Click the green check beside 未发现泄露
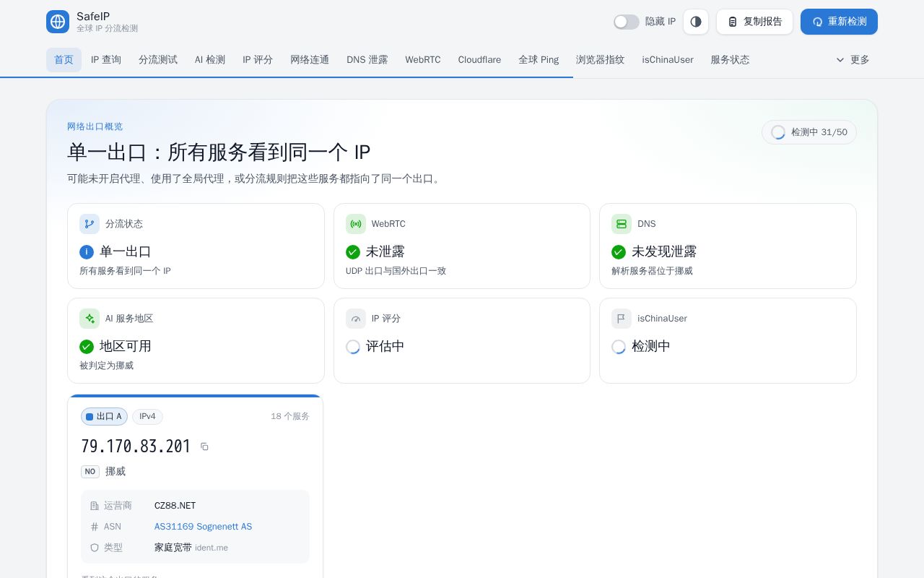The width and height of the screenshot is (924, 578). [x=619, y=252]
